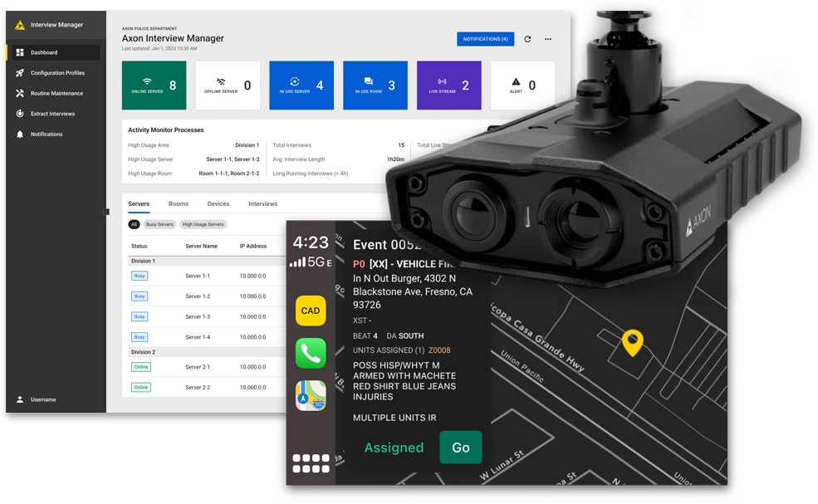The image size is (818, 504).
Task: Select the Live Stream card
Action: (448, 85)
